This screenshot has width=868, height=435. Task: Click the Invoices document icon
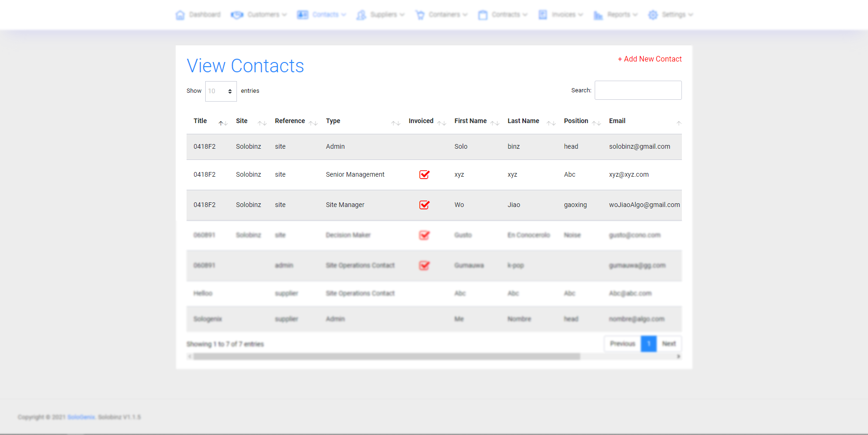click(x=543, y=15)
